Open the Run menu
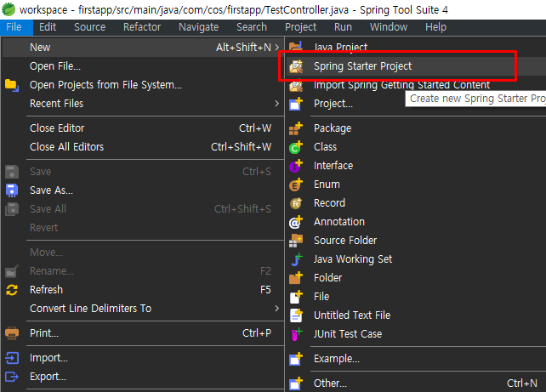 pos(343,27)
